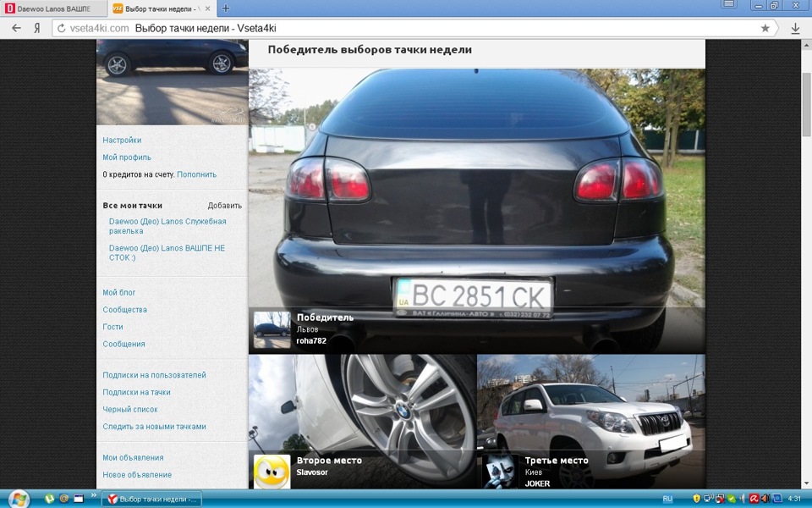Viewport: 812px width, 508px height.
Task: Open the sidebar car photo thumbnail
Action: coord(173,82)
